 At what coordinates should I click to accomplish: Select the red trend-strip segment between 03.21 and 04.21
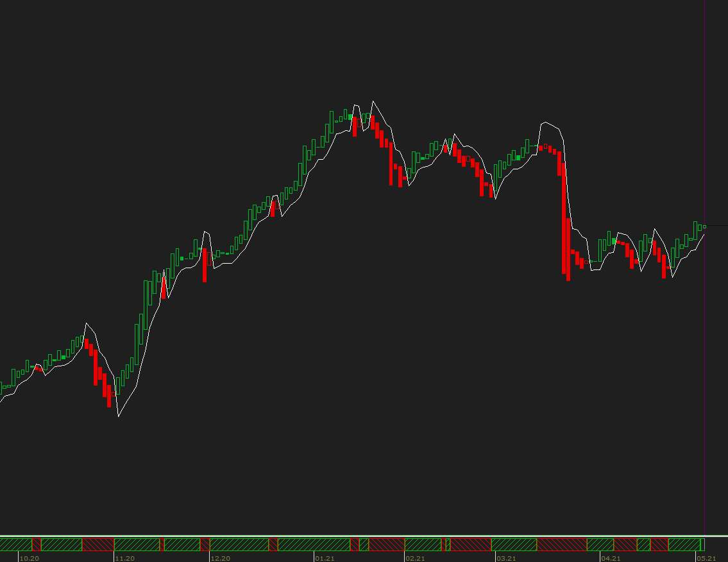coord(562,544)
